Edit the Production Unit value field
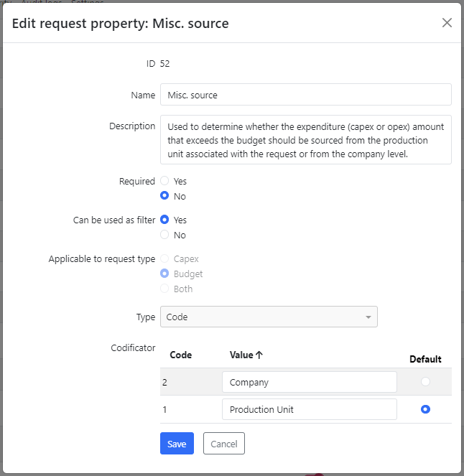This screenshot has width=464, height=476. pos(309,409)
